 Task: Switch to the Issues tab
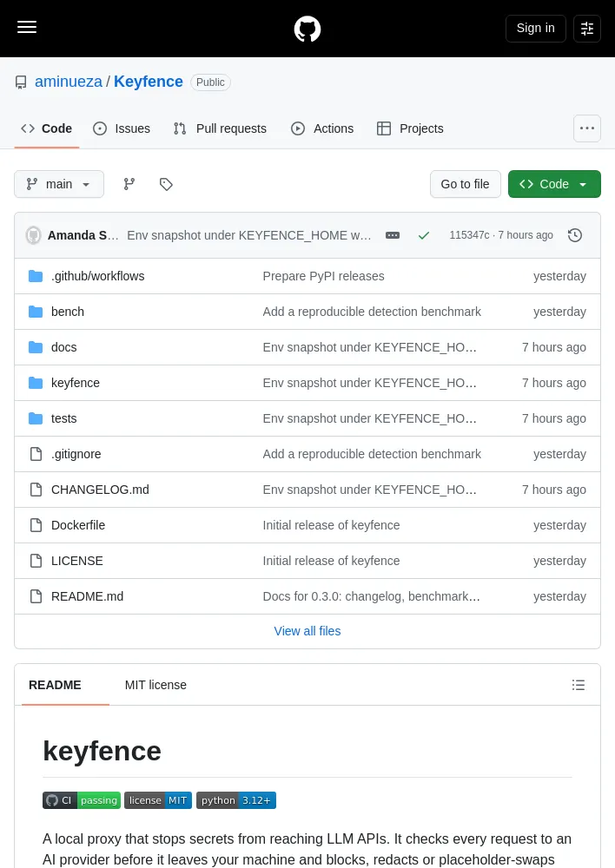coord(122,128)
